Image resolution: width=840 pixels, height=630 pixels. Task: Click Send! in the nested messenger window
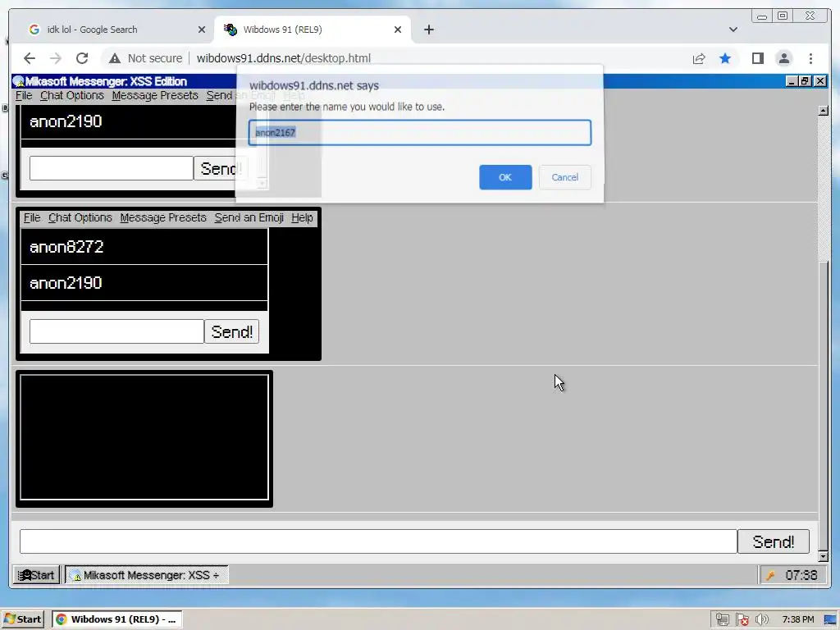click(x=231, y=331)
